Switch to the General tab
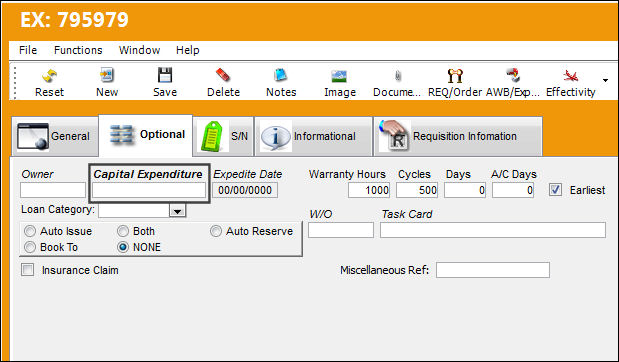The height and width of the screenshot is (362, 619). click(55, 137)
